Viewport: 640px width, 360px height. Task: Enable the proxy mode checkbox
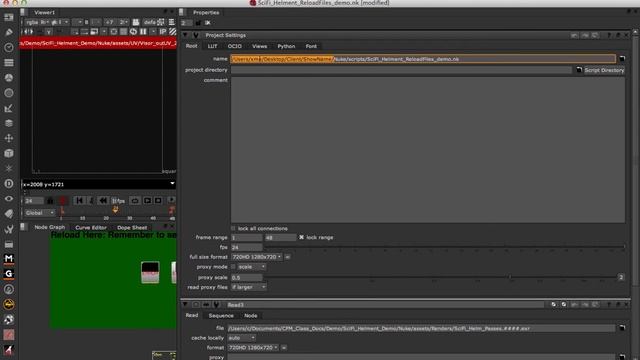tap(233, 267)
